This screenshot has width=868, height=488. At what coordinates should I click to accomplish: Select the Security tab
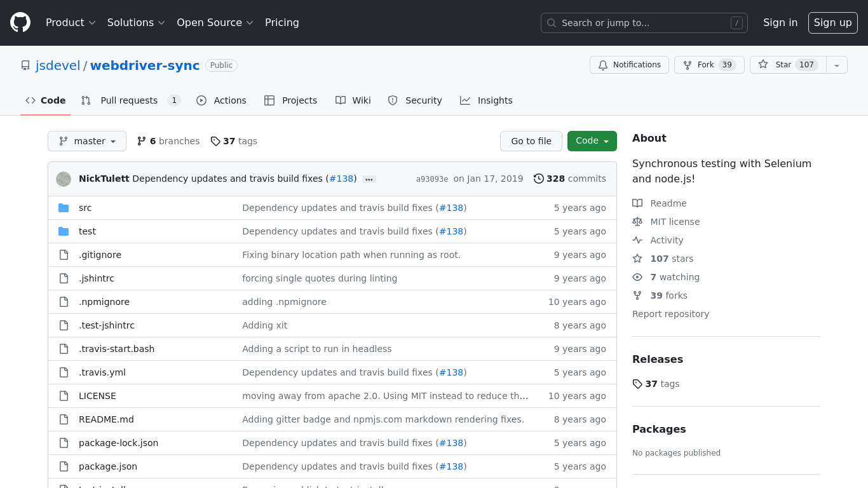(x=415, y=100)
